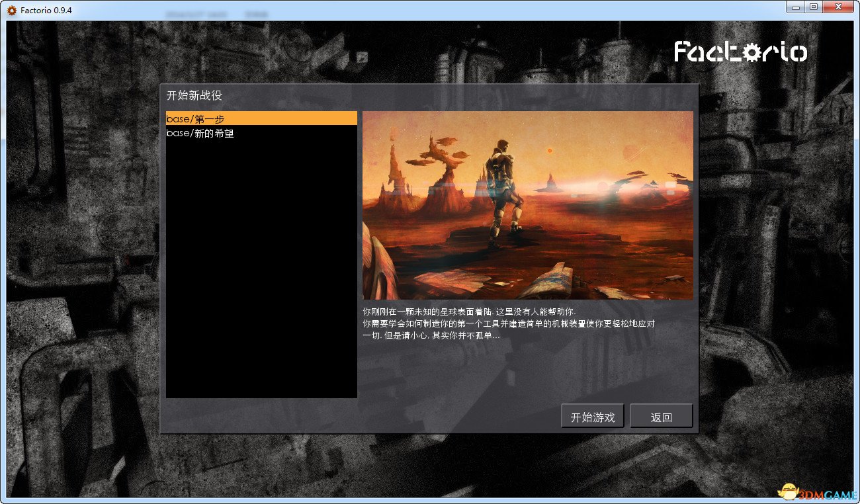Click the Factorio 0.9.4 title text
The height and width of the screenshot is (504, 860).
46,10
